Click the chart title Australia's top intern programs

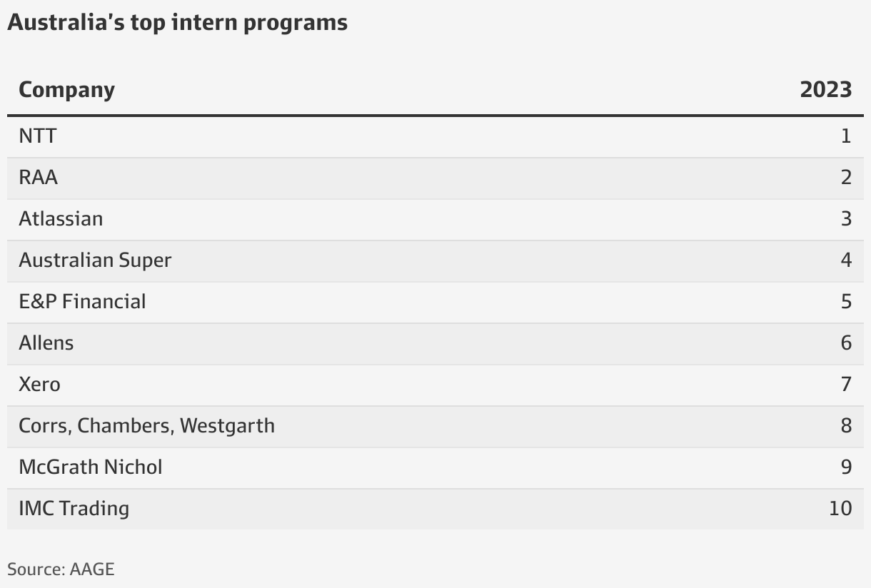click(177, 23)
